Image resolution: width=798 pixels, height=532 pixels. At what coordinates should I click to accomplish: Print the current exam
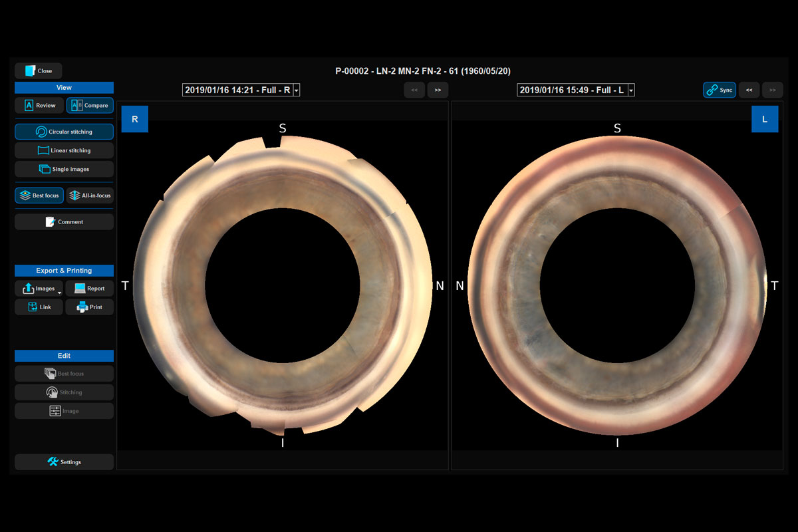(89, 307)
